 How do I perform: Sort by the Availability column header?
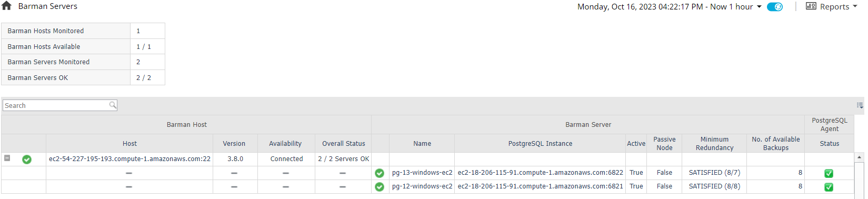tap(285, 143)
